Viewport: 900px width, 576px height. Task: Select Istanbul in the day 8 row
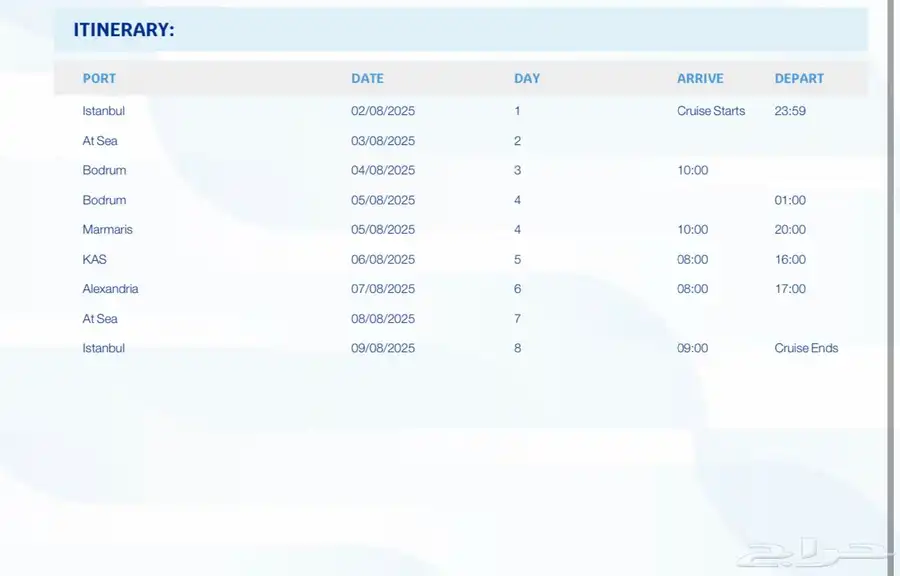tap(103, 348)
